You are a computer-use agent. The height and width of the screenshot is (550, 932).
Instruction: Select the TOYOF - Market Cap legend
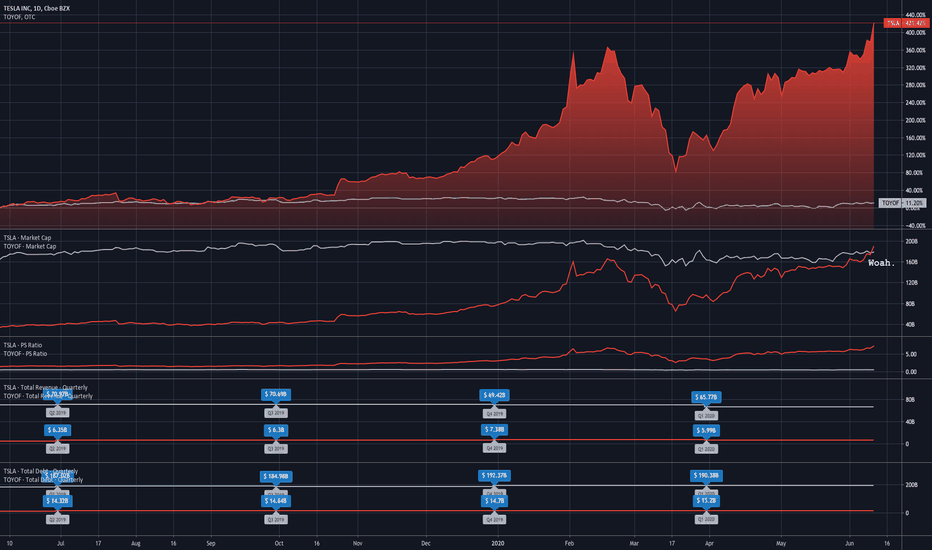pyautogui.click(x=30, y=246)
